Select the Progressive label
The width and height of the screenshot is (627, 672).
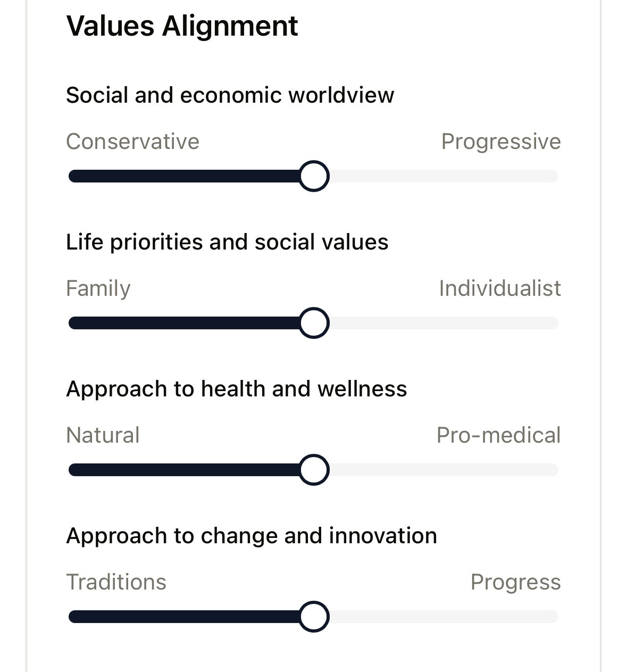pyautogui.click(x=501, y=142)
